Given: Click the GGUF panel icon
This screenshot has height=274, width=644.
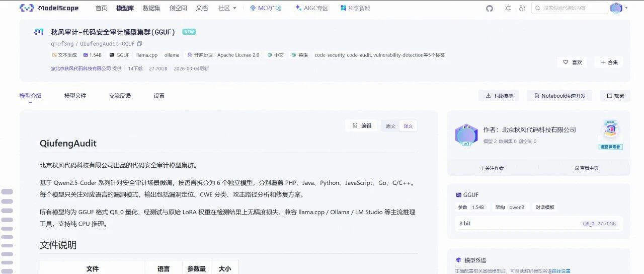Looking at the screenshot, I should (458, 195).
